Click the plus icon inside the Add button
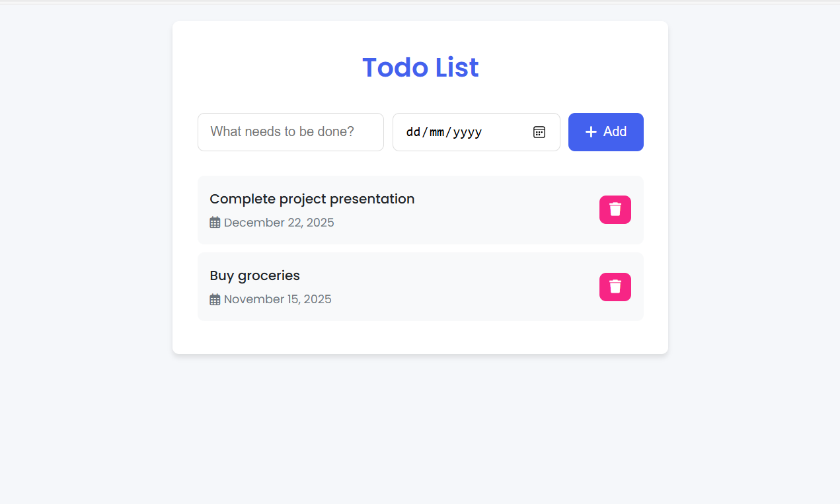Image resolution: width=840 pixels, height=504 pixels. point(590,132)
